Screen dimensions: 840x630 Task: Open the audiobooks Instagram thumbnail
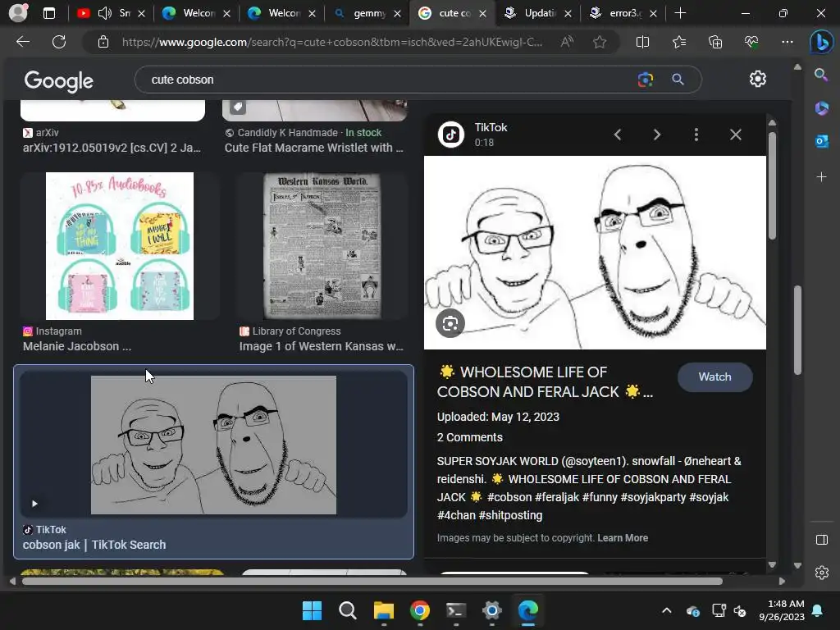tap(120, 246)
